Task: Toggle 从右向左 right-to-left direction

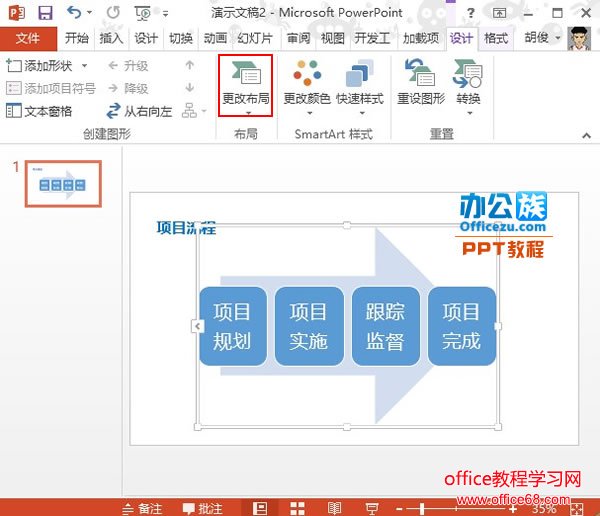Action: (139, 111)
